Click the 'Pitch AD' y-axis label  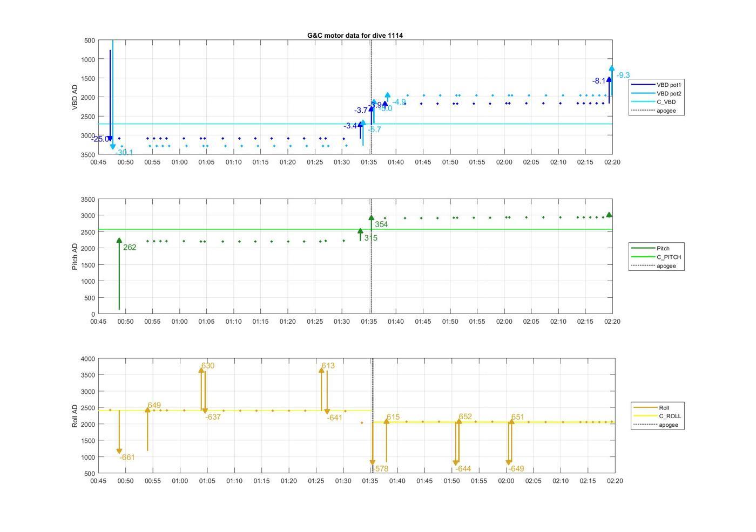tap(75, 256)
